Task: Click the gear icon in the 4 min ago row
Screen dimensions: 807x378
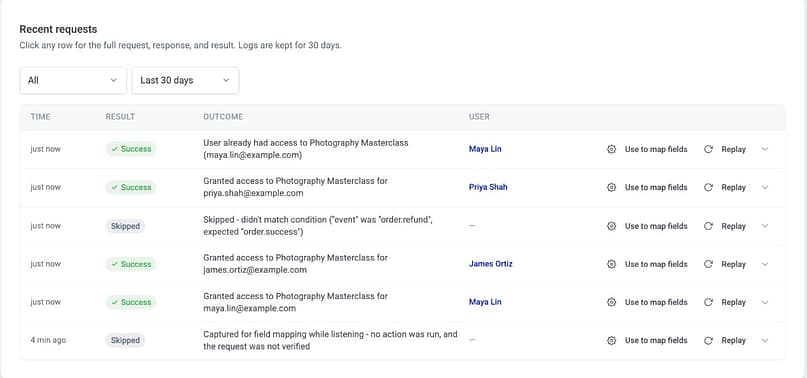Action: tap(611, 340)
